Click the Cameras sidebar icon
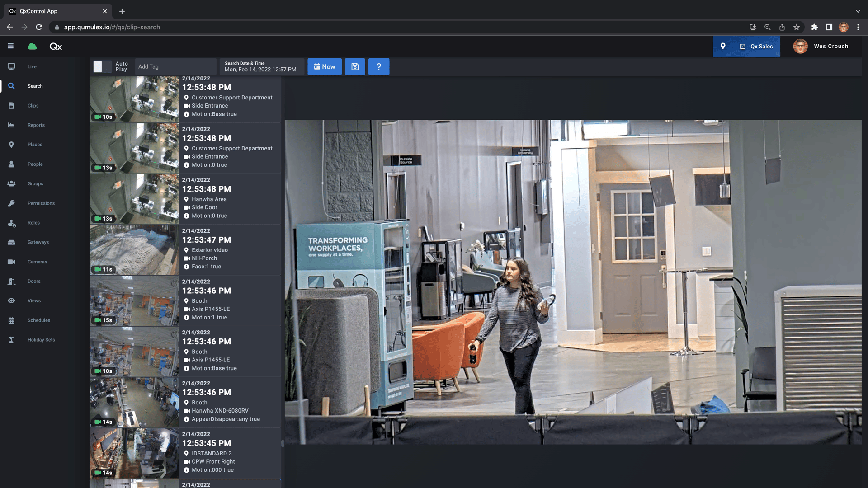This screenshot has height=488, width=868. 11,262
